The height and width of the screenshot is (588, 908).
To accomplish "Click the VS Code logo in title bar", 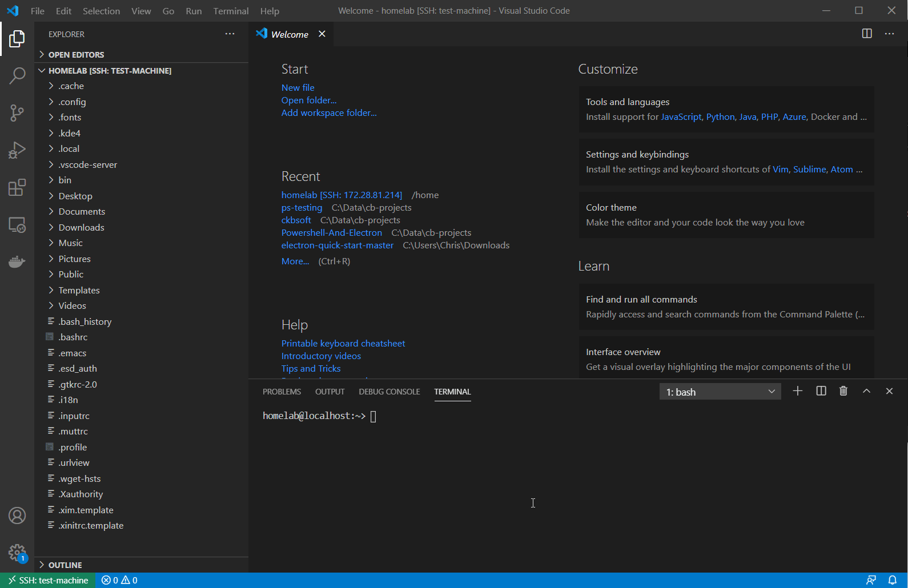I will (x=13, y=11).
